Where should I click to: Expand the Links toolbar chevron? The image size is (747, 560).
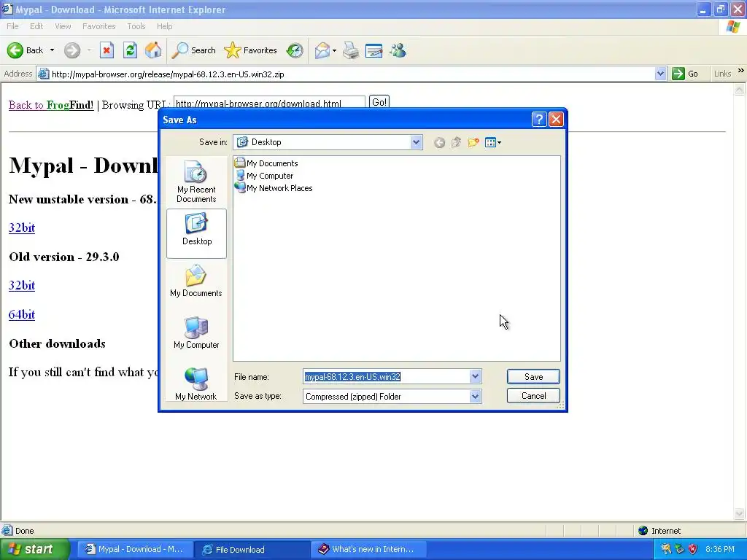(x=740, y=71)
